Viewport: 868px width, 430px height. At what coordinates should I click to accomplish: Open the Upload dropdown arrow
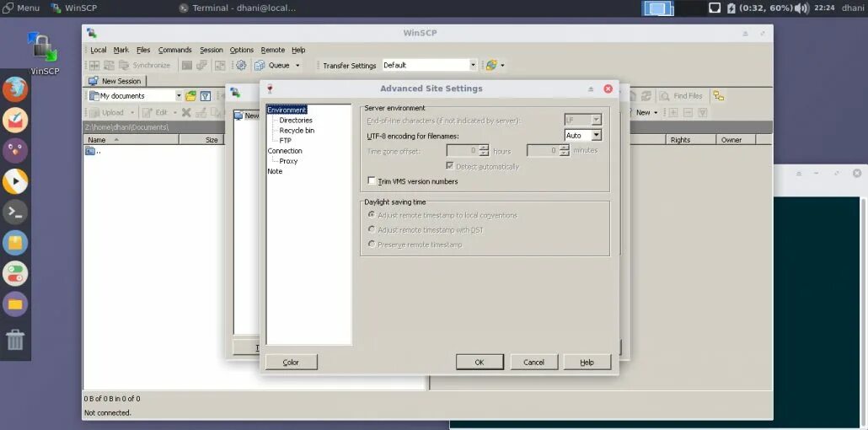(132, 112)
